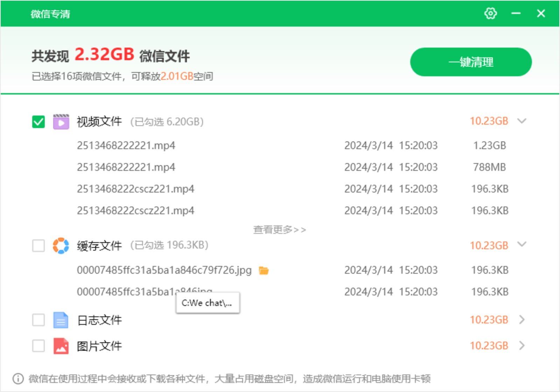The height and width of the screenshot is (392, 560).
Task: Uncheck the 视频文件 checkbox
Action: click(38, 122)
